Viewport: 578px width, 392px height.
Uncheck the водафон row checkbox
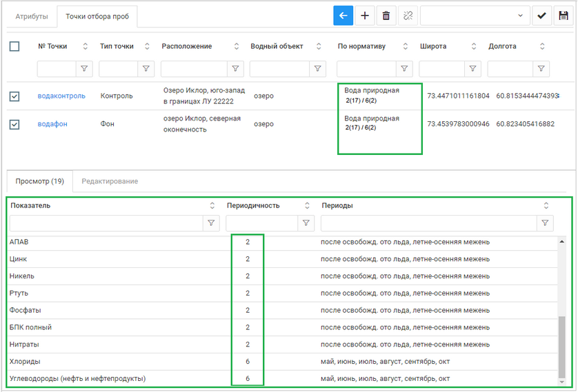click(14, 125)
